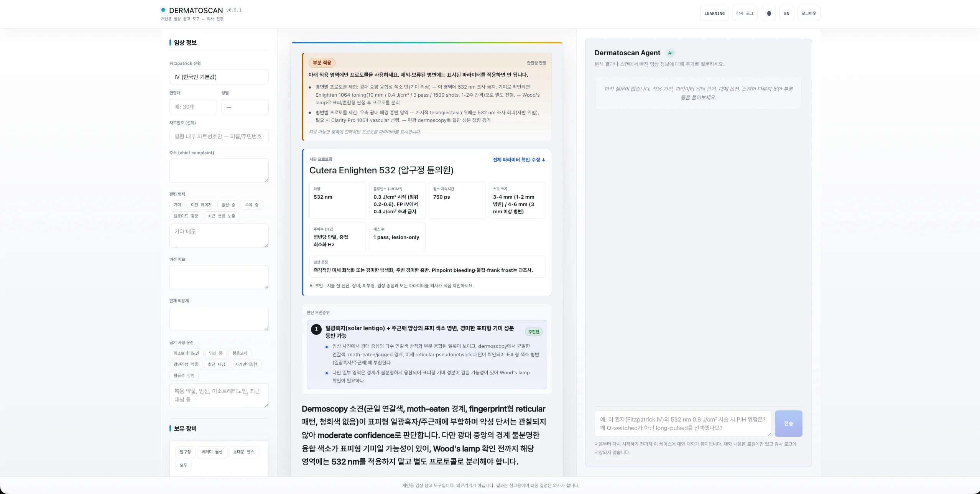Click the AI badge beside Dermatoscan Agent
The width and height of the screenshot is (980, 494).
[x=670, y=53]
